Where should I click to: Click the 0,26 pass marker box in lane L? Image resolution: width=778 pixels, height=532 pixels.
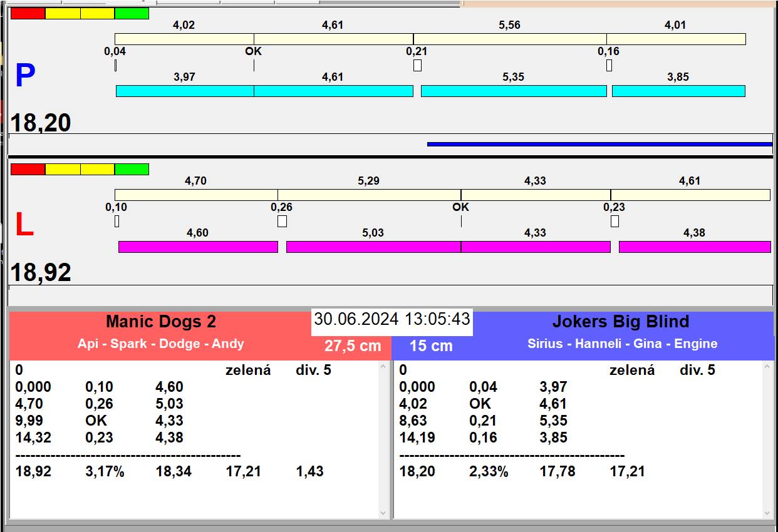tap(282, 221)
